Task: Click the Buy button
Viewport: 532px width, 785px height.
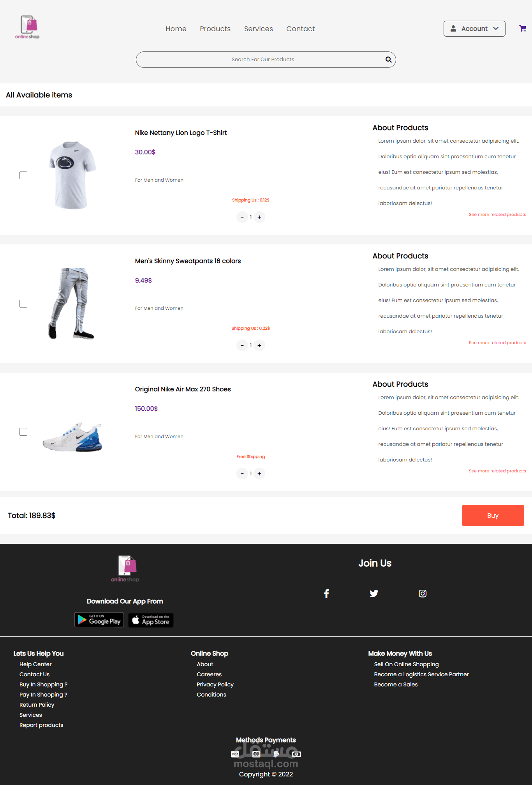Action: click(493, 515)
